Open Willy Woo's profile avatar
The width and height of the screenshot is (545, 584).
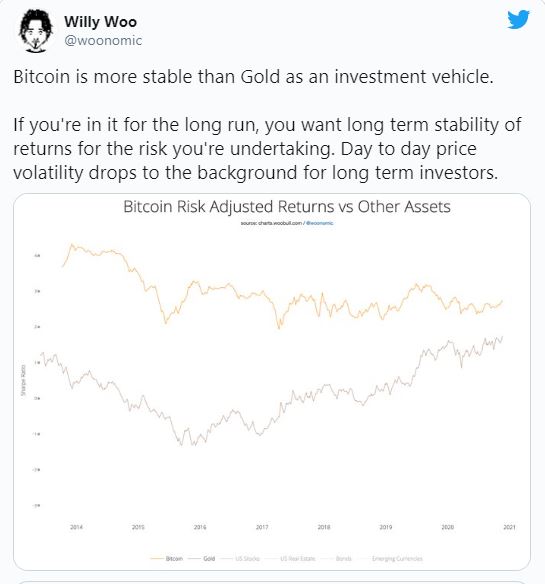(x=35, y=31)
